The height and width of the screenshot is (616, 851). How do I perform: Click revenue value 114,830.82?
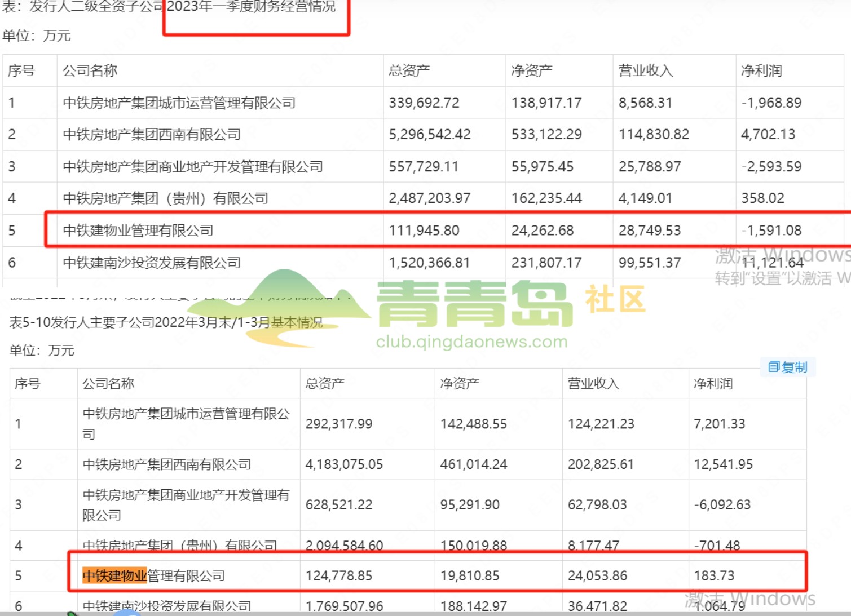(654, 135)
